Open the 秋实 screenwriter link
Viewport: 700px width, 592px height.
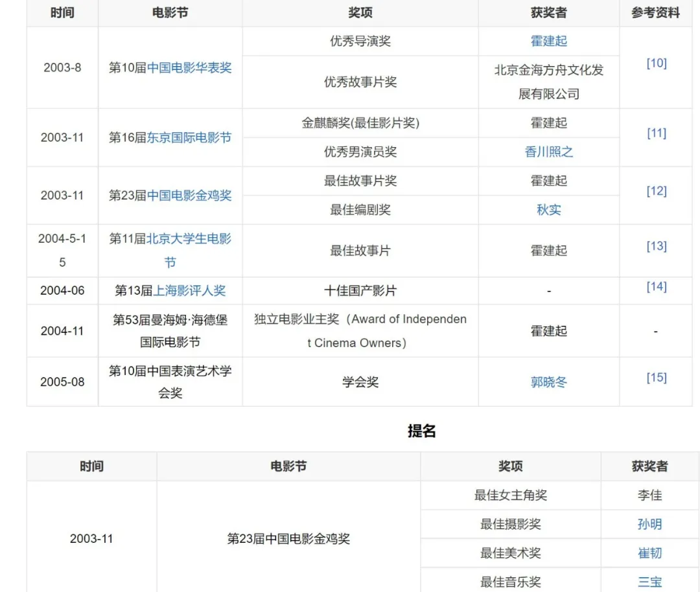pyautogui.click(x=549, y=210)
